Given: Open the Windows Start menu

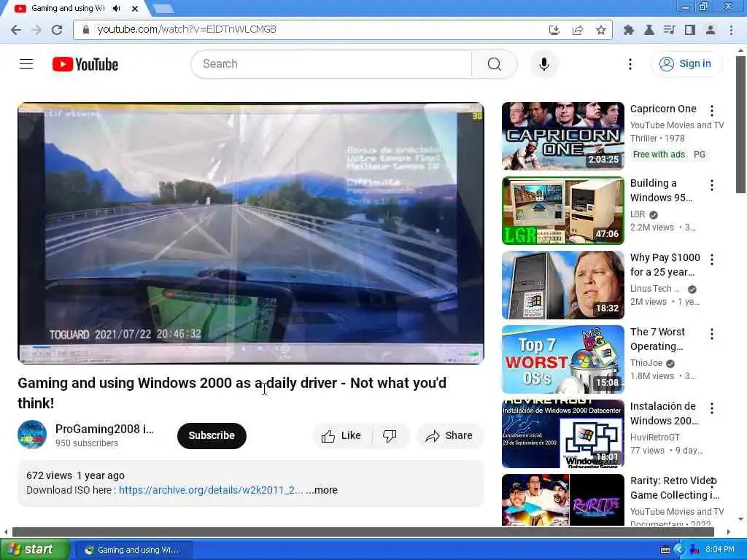Looking at the screenshot, I should click(x=34, y=550).
